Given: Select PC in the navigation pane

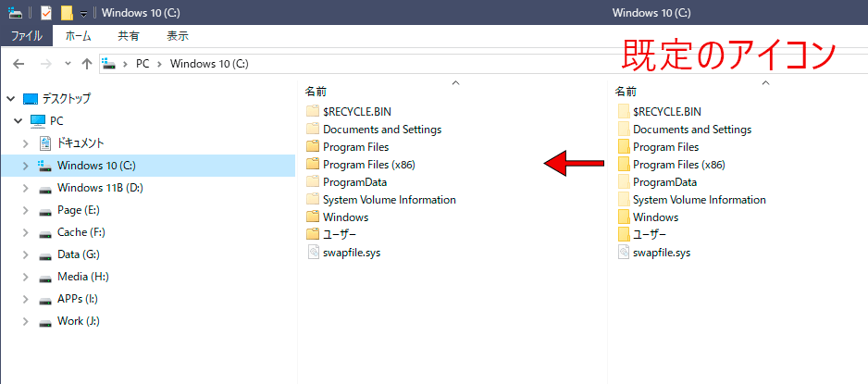Looking at the screenshot, I should [x=56, y=120].
